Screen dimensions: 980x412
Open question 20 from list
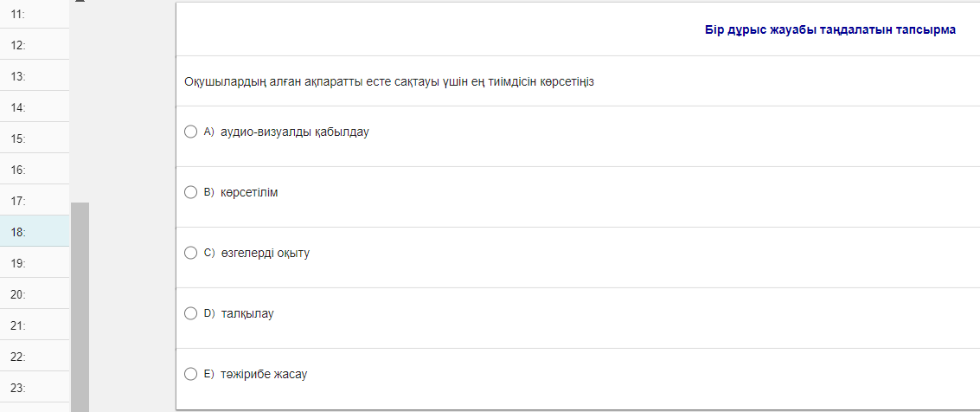tap(35, 294)
